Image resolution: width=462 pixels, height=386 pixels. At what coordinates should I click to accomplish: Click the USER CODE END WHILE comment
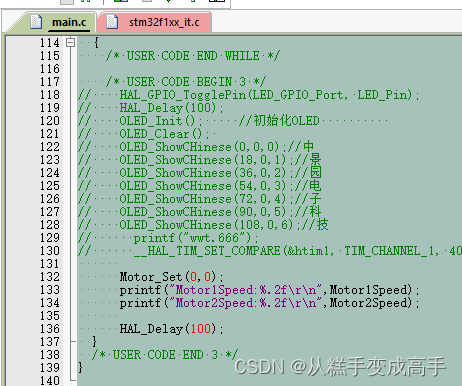(193, 56)
